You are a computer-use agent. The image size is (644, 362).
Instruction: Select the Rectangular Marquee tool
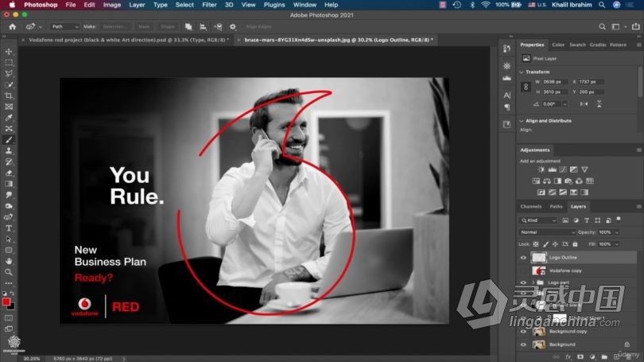[x=9, y=63]
